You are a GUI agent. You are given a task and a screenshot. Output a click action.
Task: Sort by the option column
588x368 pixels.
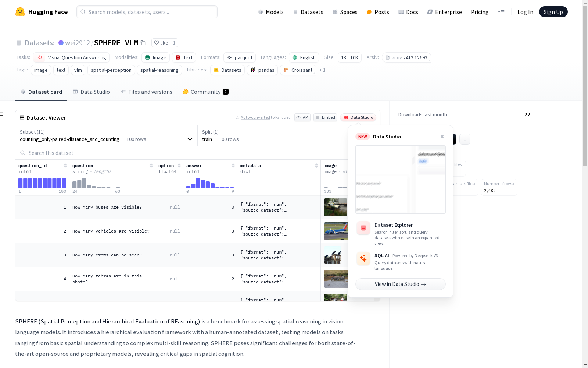coord(179,166)
